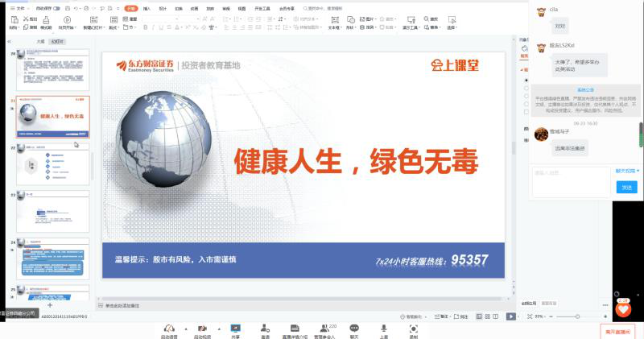The height and width of the screenshot is (339, 644).
Task: Click the orange heart like icon
Action: point(623,309)
